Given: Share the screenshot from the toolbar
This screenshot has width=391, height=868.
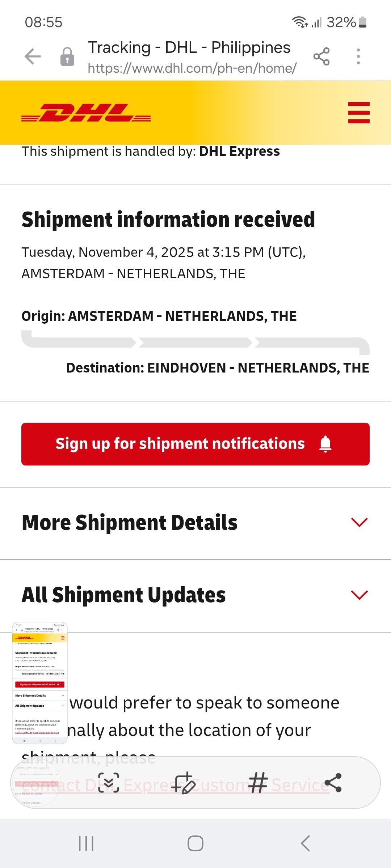Looking at the screenshot, I should pyautogui.click(x=333, y=783).
